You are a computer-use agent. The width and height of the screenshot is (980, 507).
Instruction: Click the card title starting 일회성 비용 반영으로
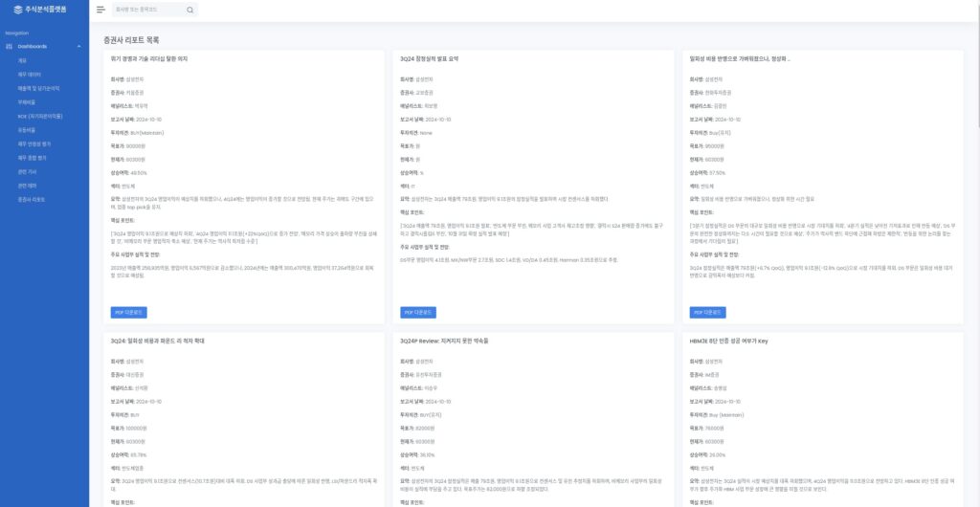740,58
